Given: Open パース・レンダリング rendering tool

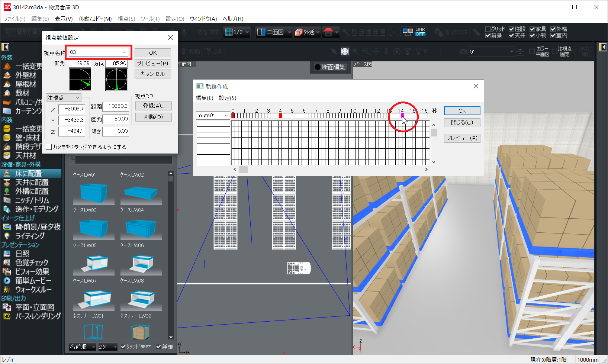Looking at the screenshot, I should [37, 316].
